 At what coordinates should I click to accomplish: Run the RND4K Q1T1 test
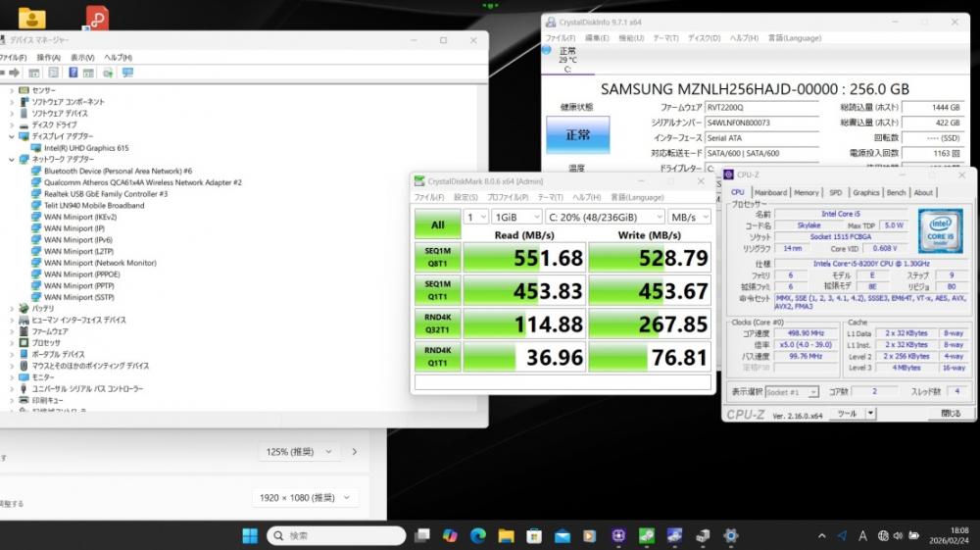(437, 357)
